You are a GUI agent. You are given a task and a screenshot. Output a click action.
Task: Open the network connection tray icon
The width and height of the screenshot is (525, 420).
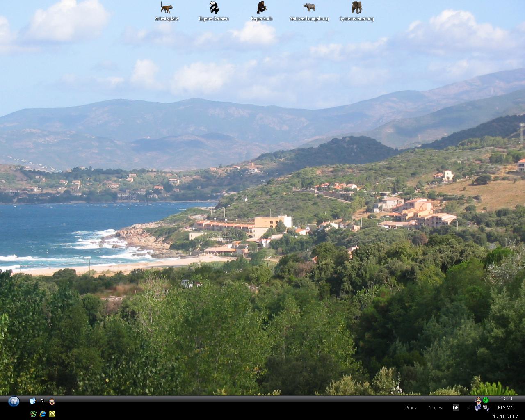click(x=478, y=408)
